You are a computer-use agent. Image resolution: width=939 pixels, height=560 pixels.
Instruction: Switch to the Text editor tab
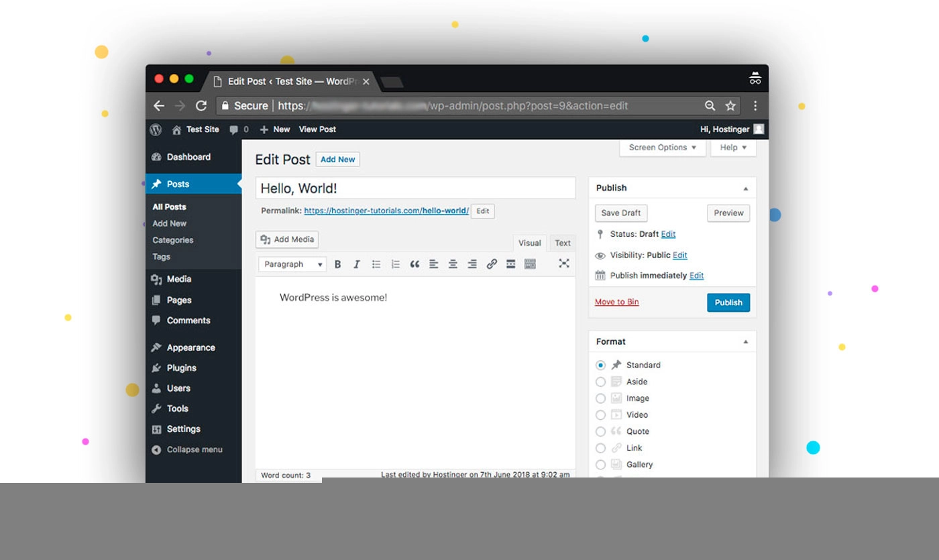click(x=563, y=243)
